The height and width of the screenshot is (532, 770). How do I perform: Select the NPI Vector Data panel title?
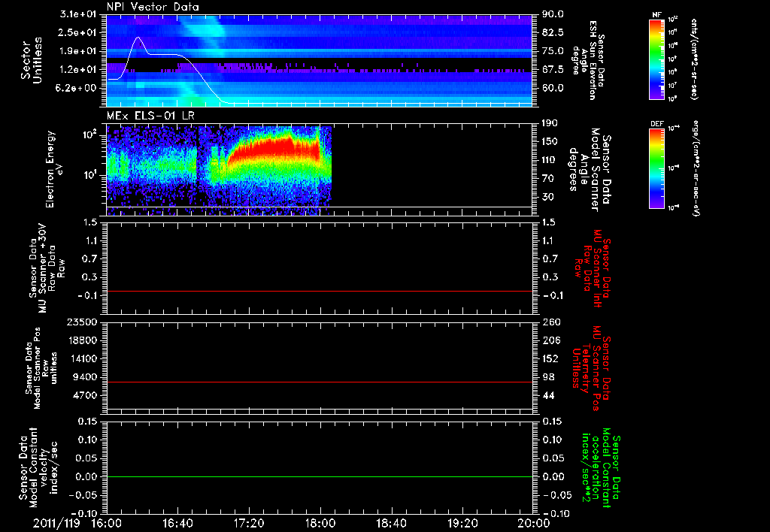(153, 8)
